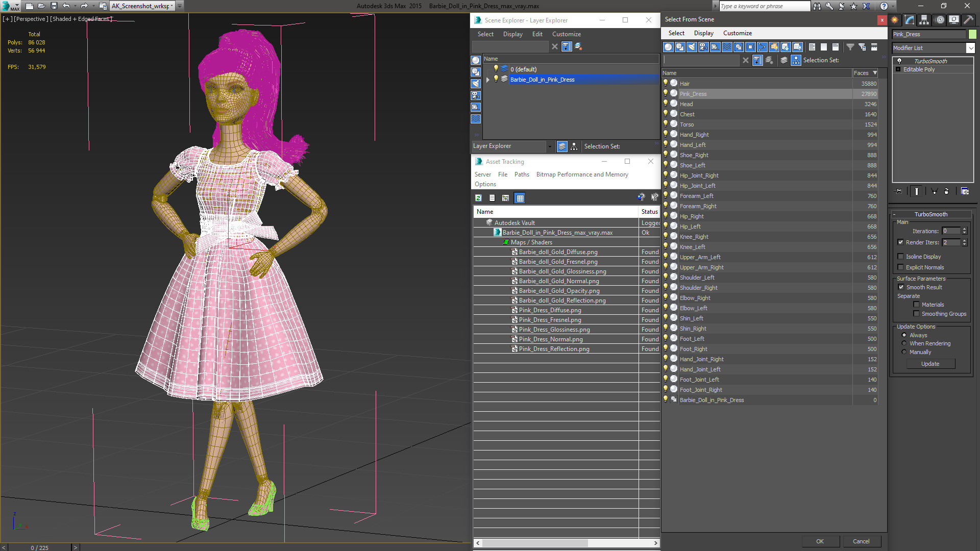Image resolution: width=980 pixels, height=551 pixels.
Task: Open the Hierarchy command panel tab
Action: click(x=924, y=20)
